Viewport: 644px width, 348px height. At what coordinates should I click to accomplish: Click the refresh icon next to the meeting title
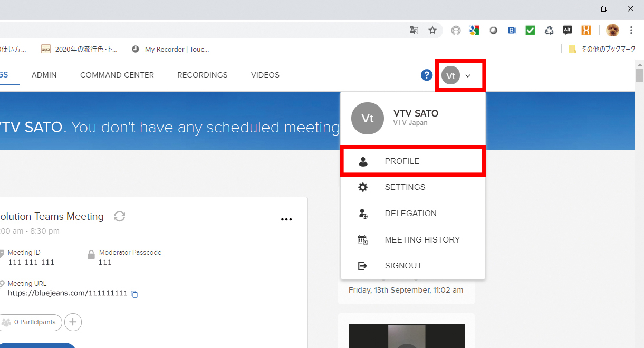point(120,216)
